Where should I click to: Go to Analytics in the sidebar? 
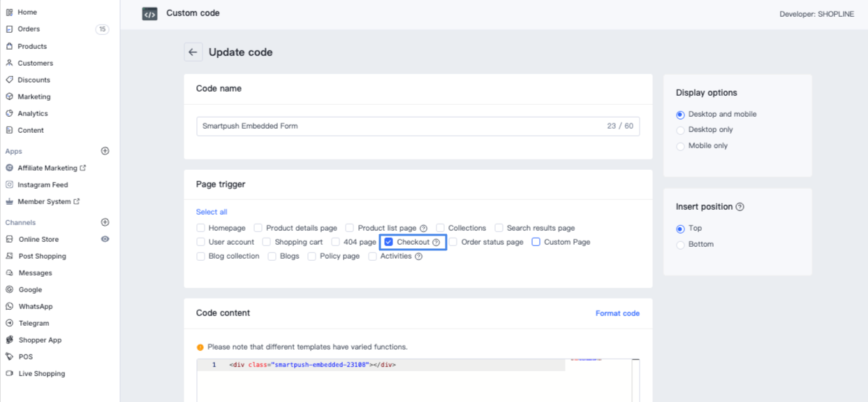pyautogui.click(x=33, y=113)
